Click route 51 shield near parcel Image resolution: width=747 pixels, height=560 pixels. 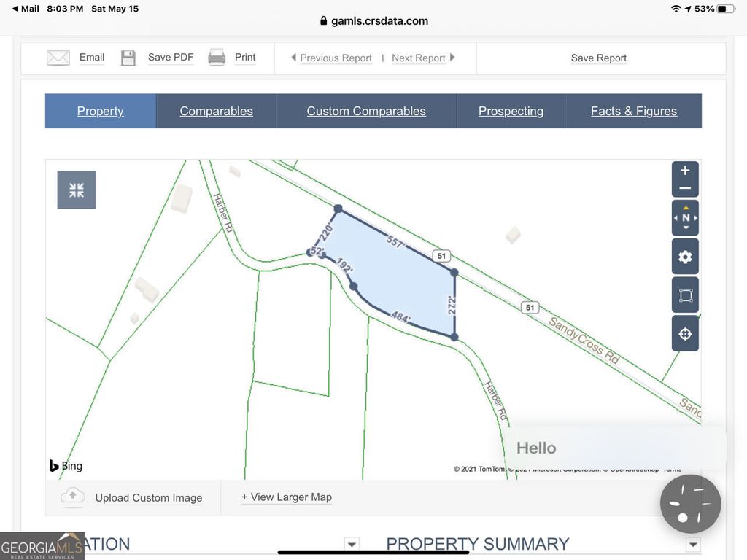tap(441, 256)
